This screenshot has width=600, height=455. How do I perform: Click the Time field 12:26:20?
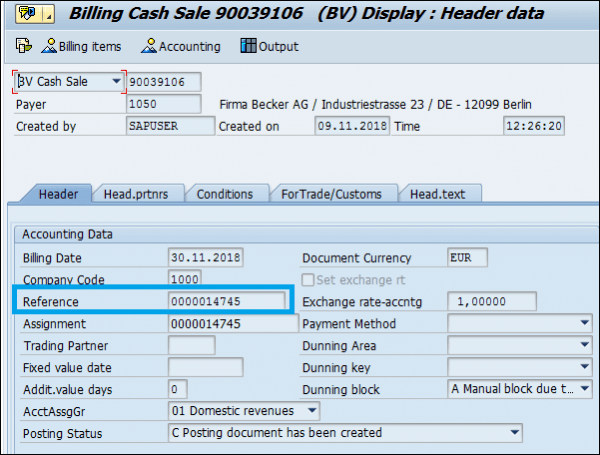(x=534, y=126)
